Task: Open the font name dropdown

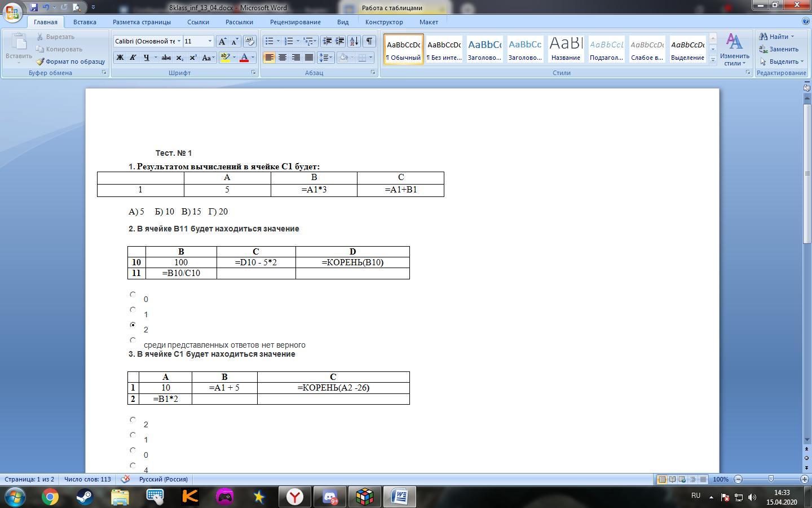Action: 179,41
